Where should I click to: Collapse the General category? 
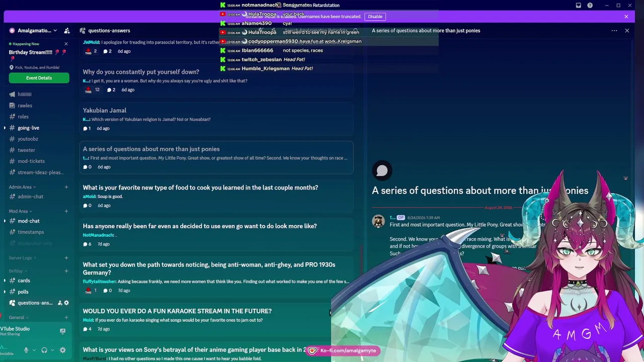[x=18, y=318]
